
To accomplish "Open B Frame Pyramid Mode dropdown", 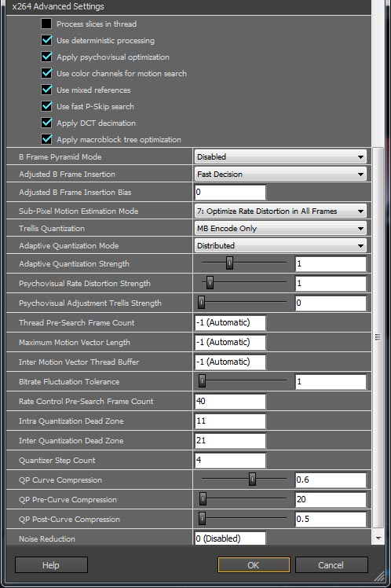I will (x=280, y=156).
